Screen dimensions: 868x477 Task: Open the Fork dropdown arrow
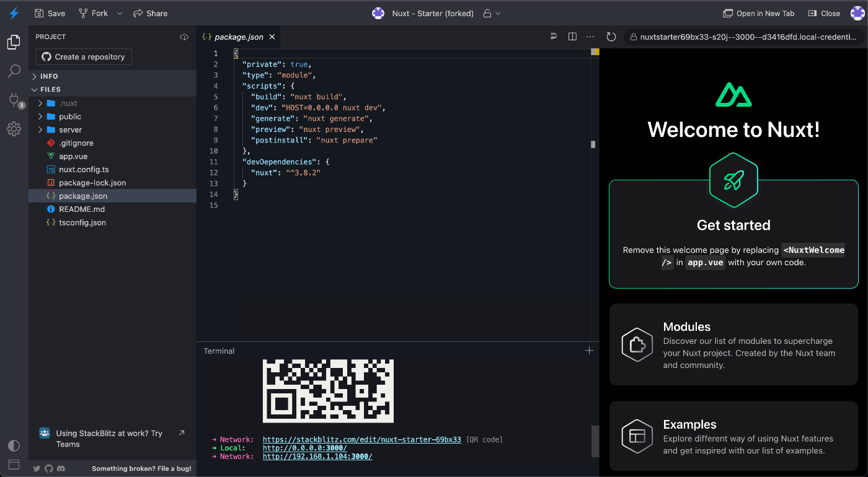coord(120,13)
